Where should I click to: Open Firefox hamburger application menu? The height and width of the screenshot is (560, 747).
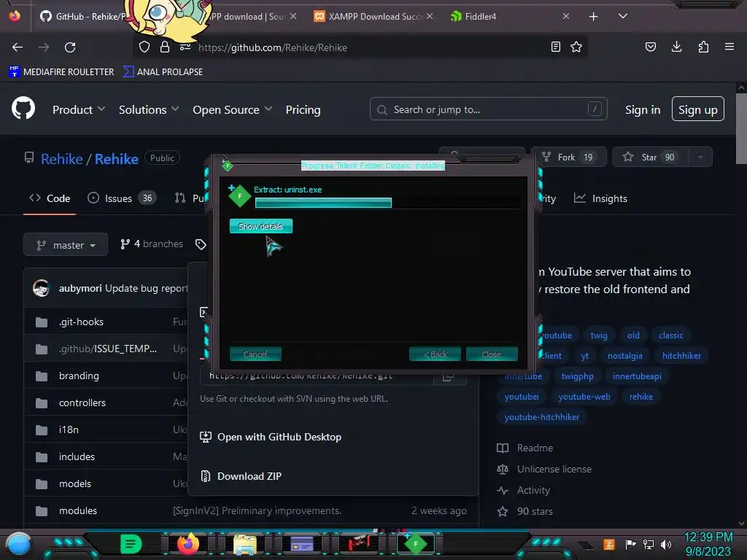[x=729, y=47]
